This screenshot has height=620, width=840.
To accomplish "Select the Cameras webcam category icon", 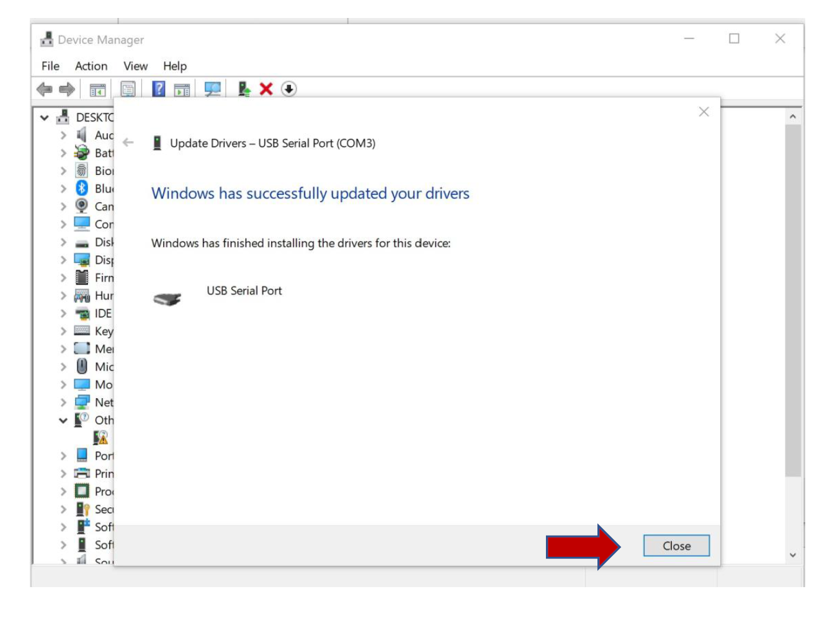I will coord(81,206).
